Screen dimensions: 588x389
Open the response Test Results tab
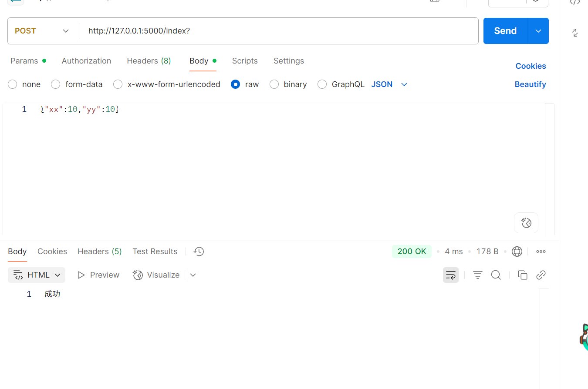tap(155, 252)
